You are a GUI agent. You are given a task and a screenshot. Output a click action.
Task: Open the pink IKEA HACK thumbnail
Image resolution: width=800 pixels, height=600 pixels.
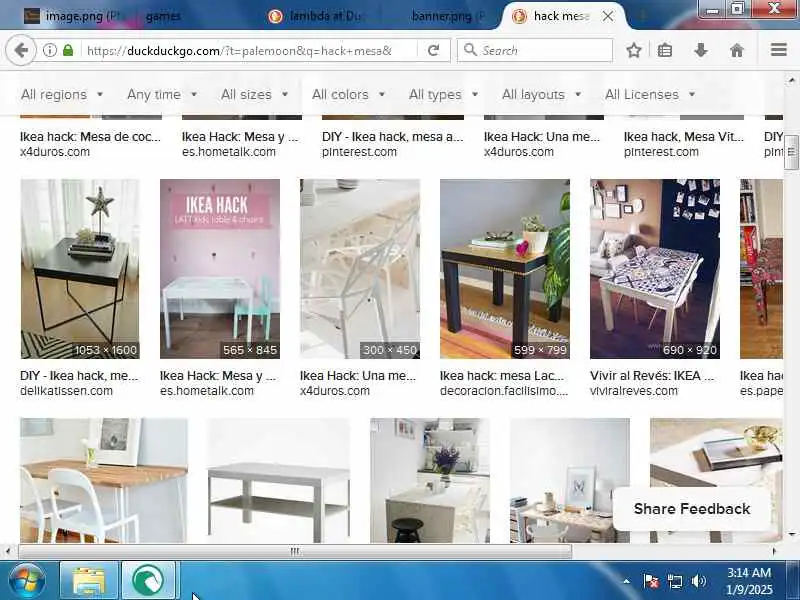pos(220,269)
